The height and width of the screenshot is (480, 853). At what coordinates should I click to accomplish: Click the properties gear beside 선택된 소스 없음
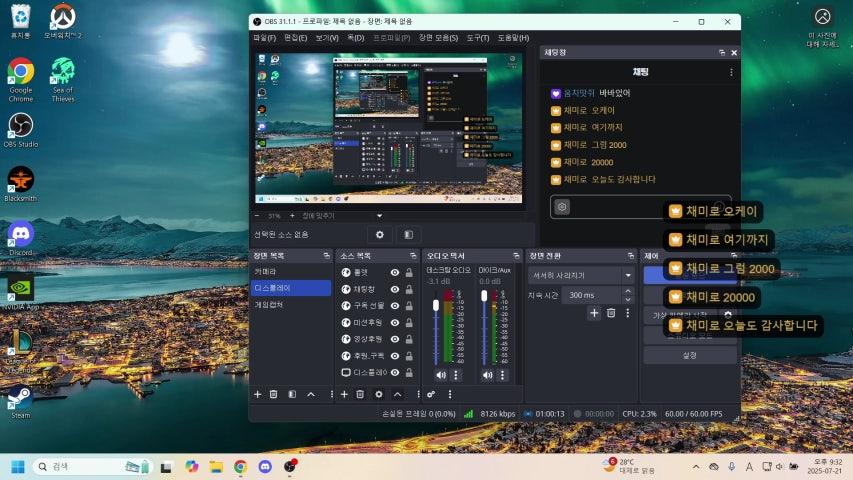380,235
